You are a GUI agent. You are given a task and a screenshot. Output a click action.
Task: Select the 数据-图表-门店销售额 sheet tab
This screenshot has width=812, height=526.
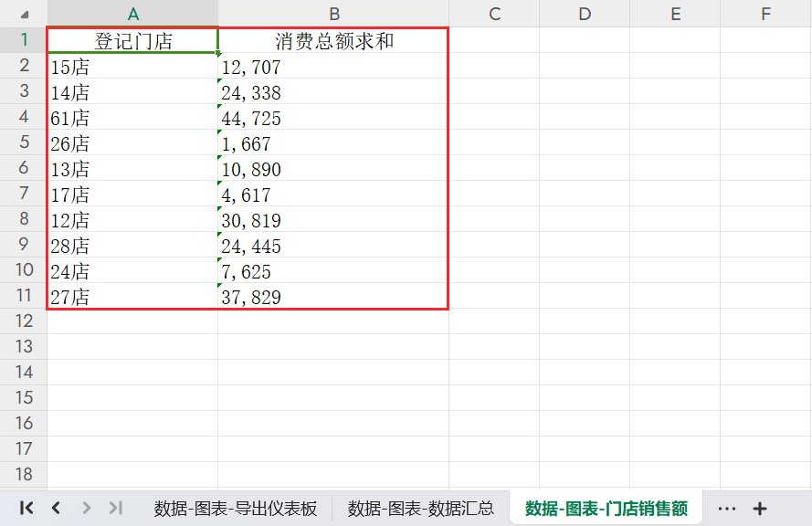606,509
